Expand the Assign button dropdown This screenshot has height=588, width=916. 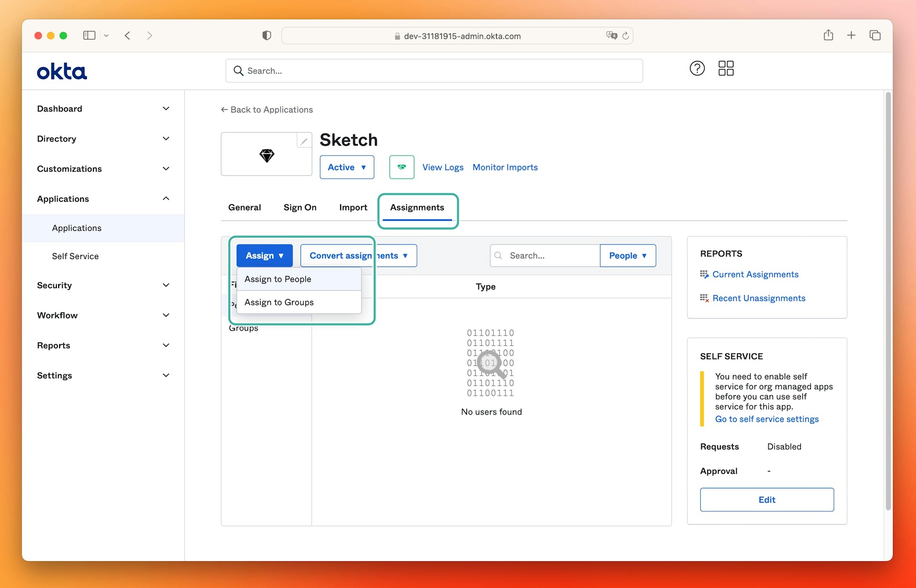[x=264, y=255]
